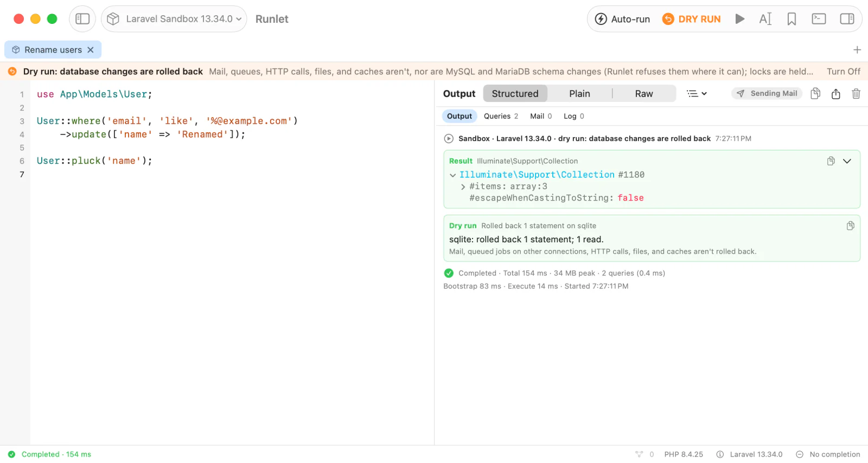Click the branch count icon in status bar
868x463 pixels.
(639, 454)
